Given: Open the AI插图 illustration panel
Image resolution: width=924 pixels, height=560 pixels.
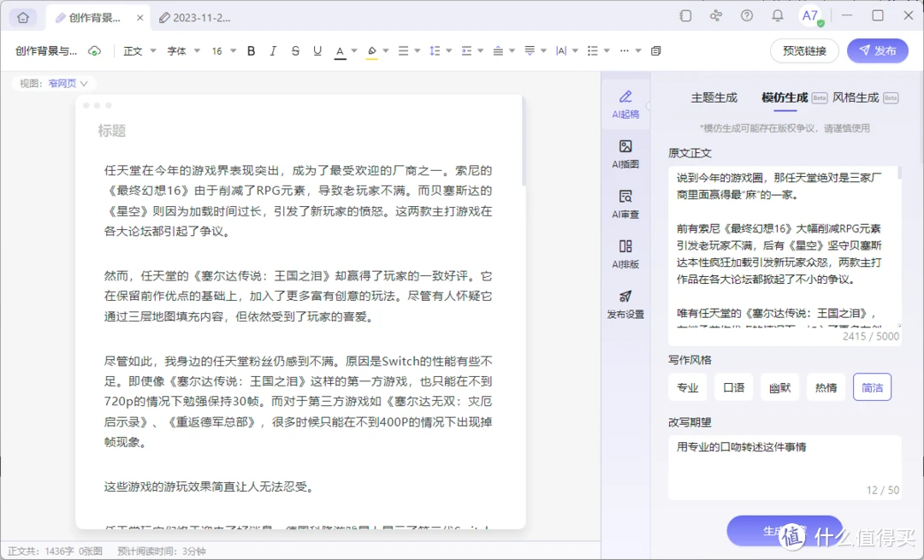Looking at the screenshot, I should point(625,153).
